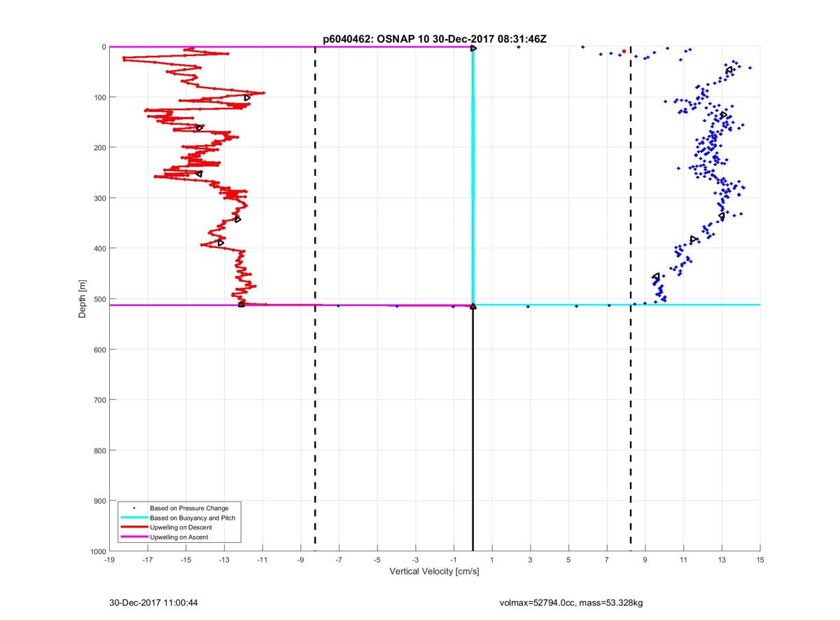Viewport: 840px width, 620px height.
Task: Click the y-axis tick label '500'
Action: pos(99,299)
